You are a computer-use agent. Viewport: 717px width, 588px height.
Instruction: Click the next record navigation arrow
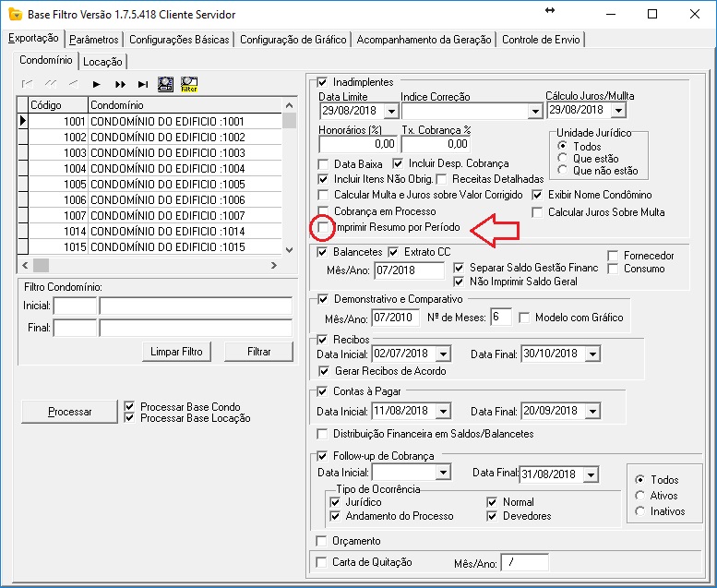[96, 85]
